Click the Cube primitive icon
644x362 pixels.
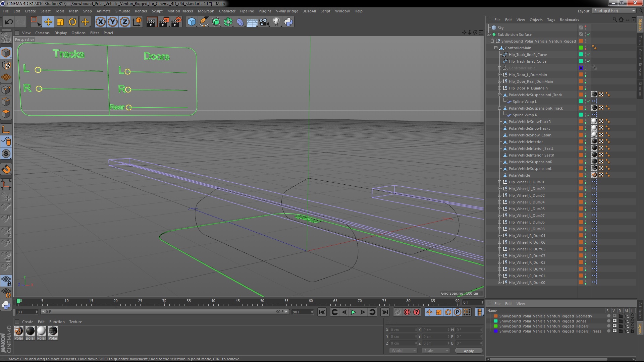192,22
